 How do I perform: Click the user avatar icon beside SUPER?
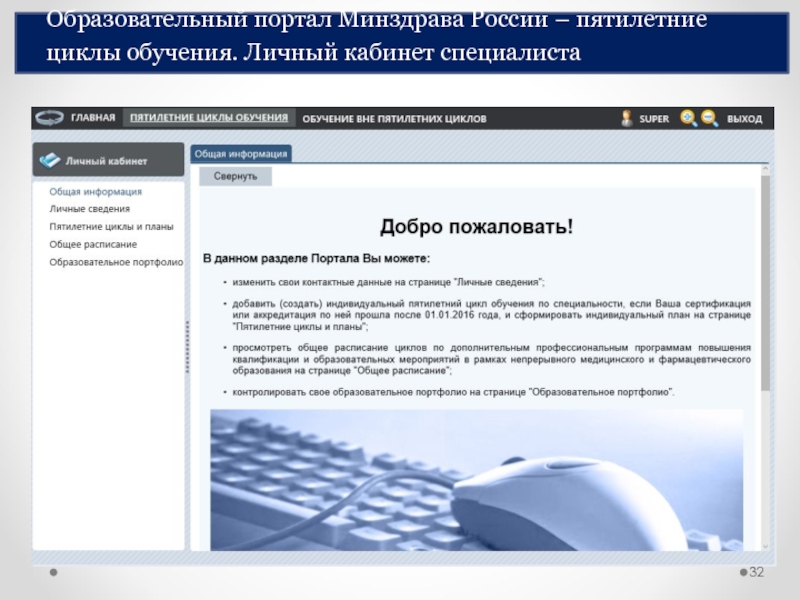point(627,118)
